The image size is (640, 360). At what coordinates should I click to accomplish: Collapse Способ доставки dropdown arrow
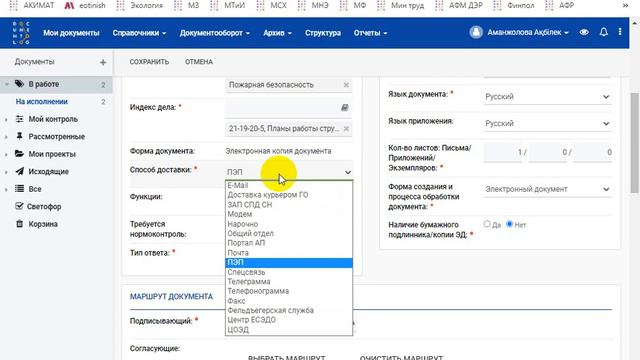(348, 172)
